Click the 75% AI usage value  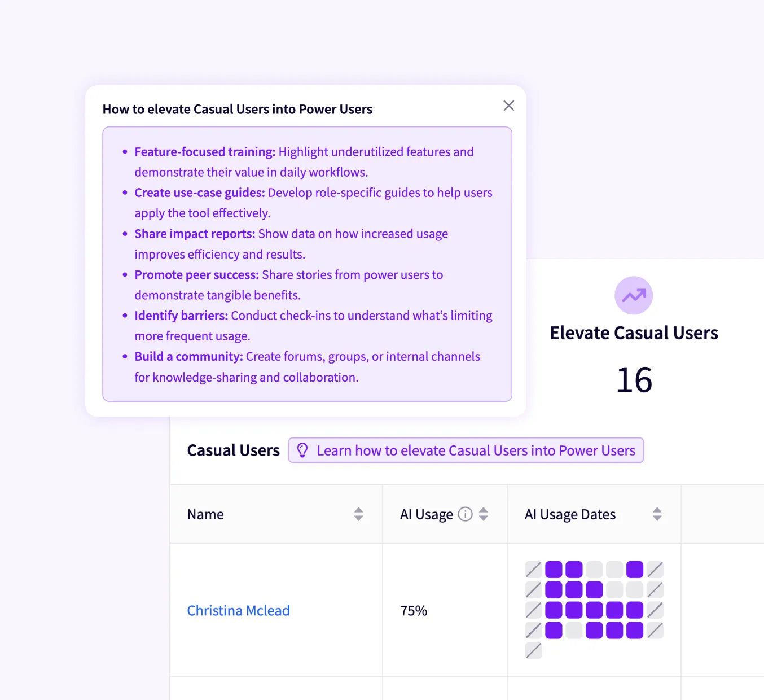coord(414,611)
